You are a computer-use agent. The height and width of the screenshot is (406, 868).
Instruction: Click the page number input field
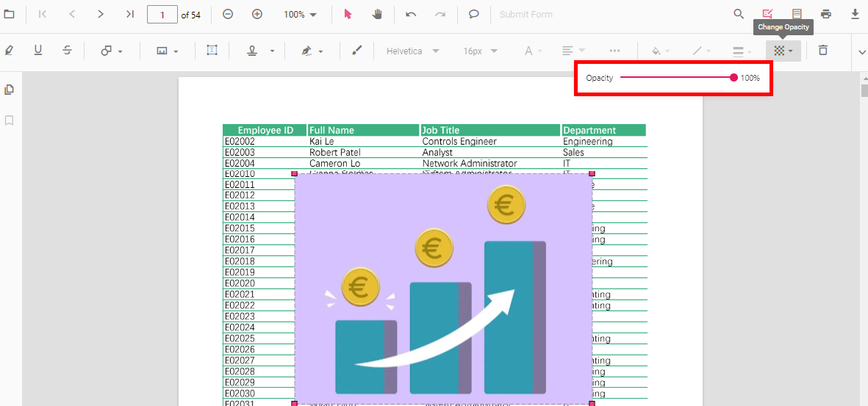point(162,15)
